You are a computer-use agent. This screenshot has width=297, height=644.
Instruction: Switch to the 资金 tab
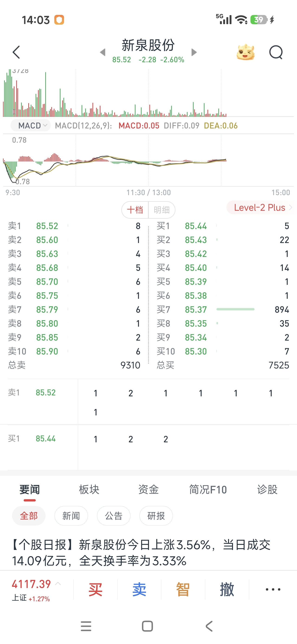click(148, 490)
